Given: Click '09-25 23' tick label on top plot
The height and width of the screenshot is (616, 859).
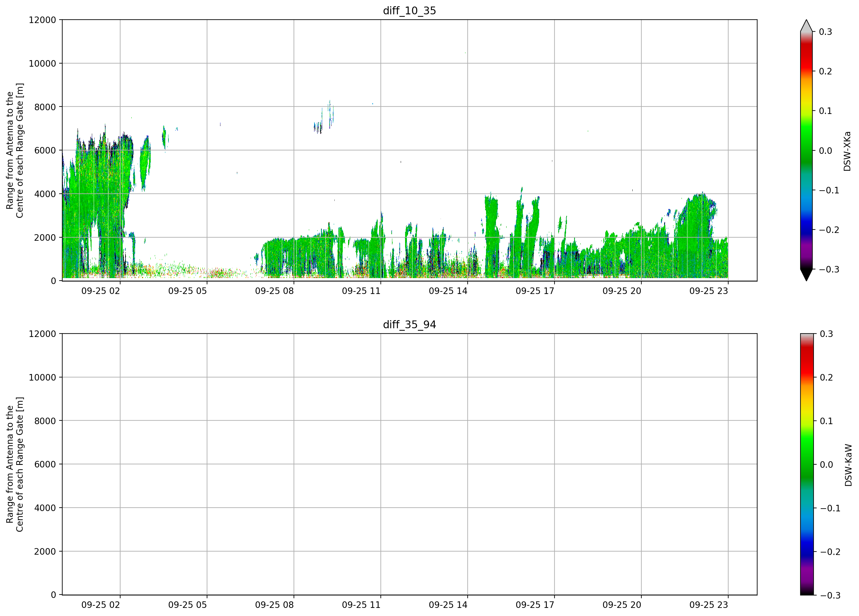Looking at the screenshot, I should pos(709,291).
